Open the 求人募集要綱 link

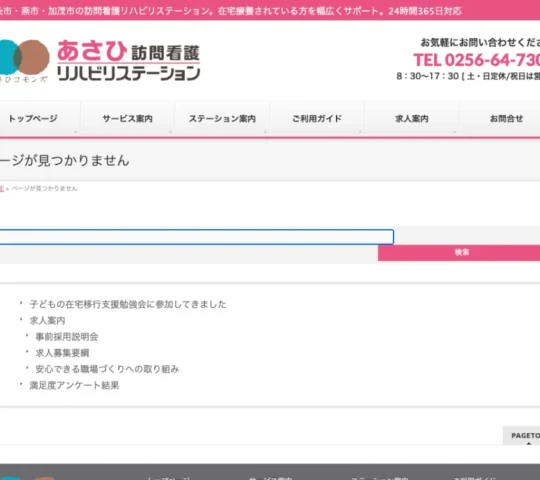coord(62,353)
